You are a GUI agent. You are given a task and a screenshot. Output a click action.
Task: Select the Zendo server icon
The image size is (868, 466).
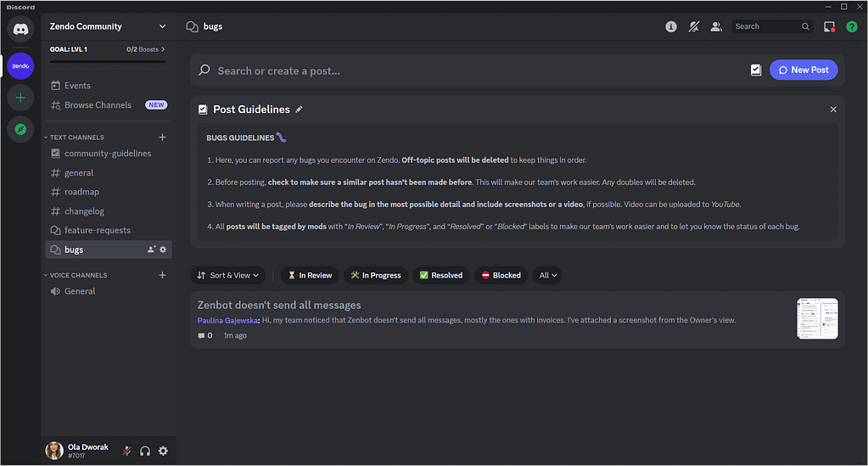pos(20,66)
